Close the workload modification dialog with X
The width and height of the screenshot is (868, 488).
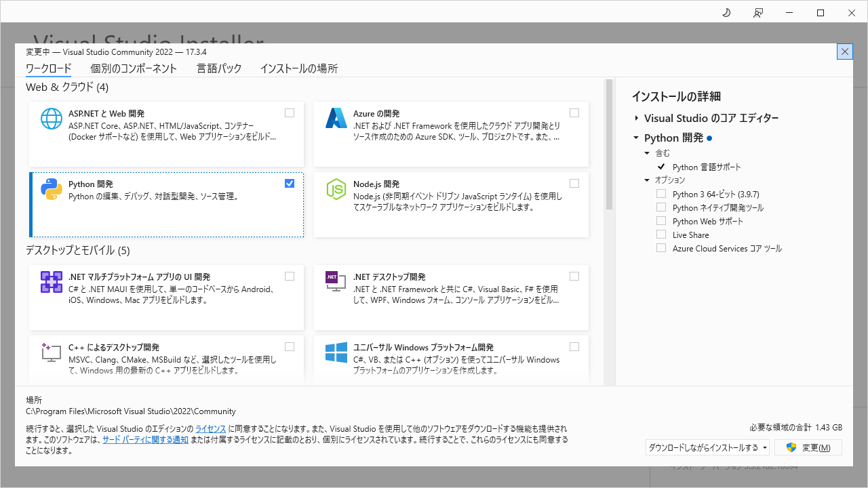tap(845, 52)
